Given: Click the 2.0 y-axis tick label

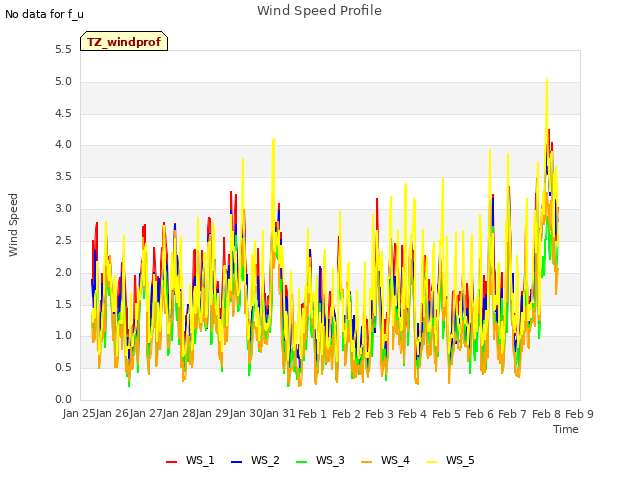Looking at the screenshot, I should (63, 273).
